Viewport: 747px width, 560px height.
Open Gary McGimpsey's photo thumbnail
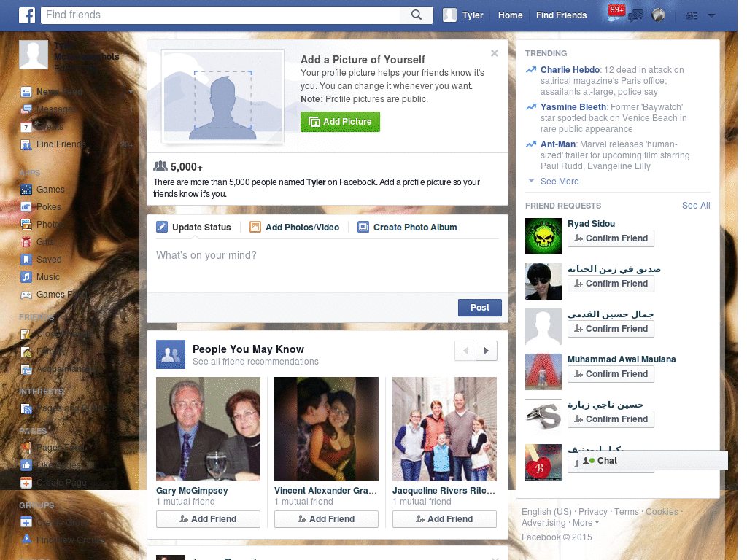click(x=208, y=429)
